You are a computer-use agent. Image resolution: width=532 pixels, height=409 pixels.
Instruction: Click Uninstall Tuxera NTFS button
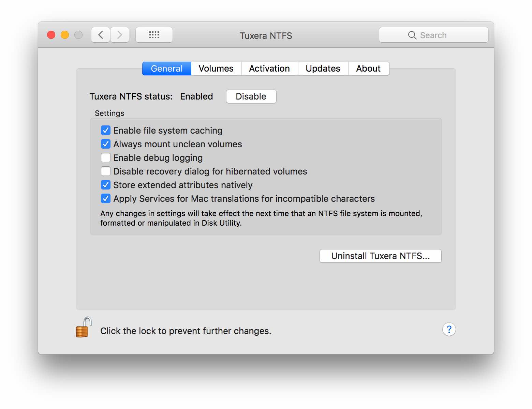tap(381, 256)
